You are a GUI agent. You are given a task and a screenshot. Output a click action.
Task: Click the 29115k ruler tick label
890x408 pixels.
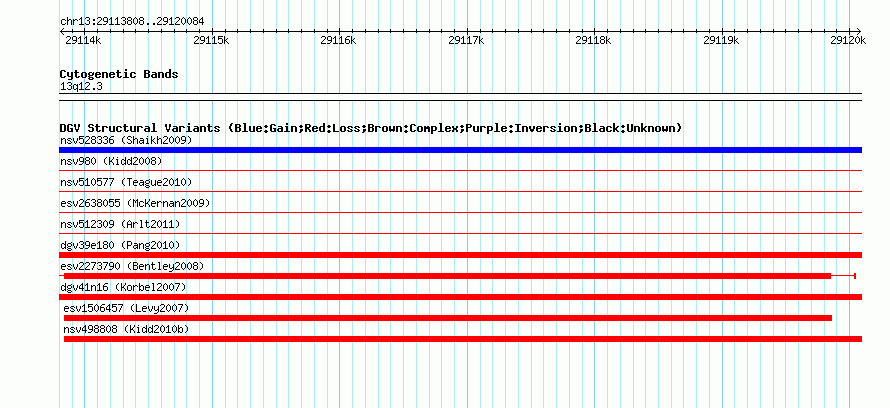pos(211,40)
